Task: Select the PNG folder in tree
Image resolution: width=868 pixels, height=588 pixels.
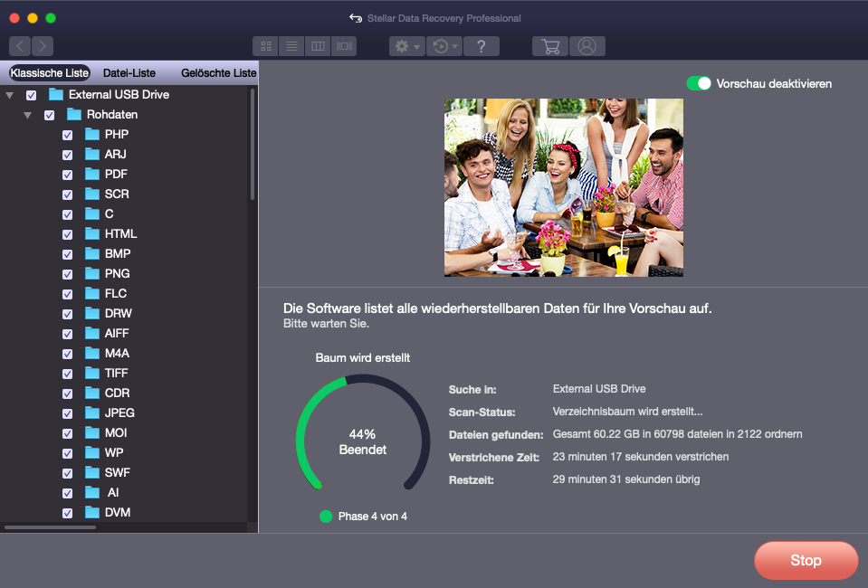Action: 117,273
